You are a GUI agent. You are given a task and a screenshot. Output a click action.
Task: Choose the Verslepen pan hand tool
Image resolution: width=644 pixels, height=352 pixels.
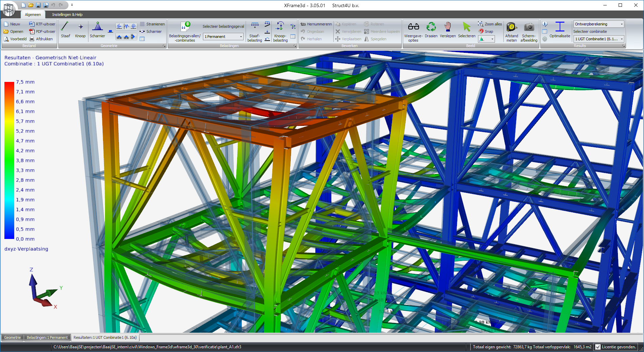pos(448,30)
